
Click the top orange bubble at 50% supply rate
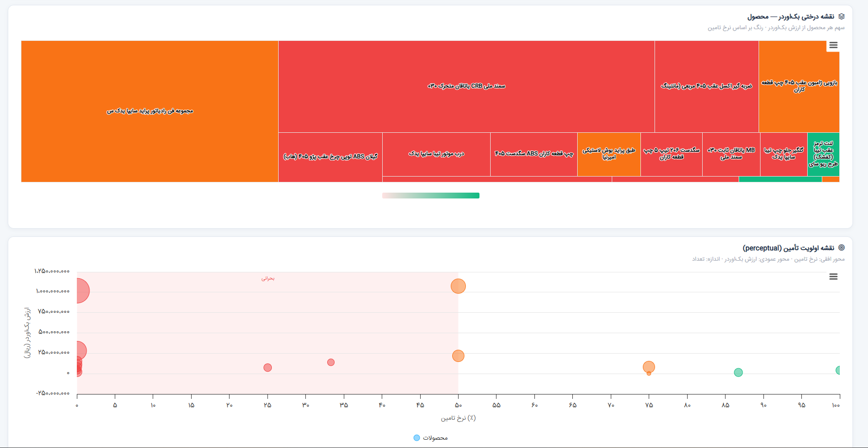click(458, 286)
